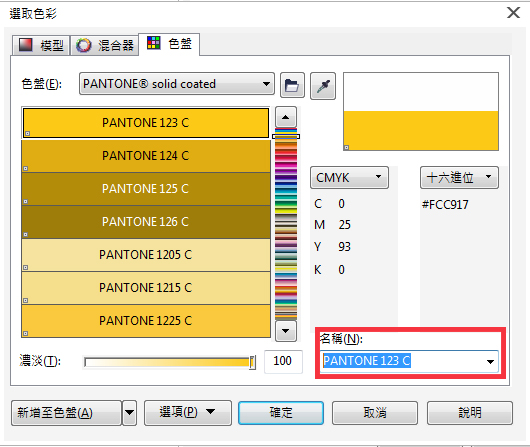Close the 選取色彩 dialog

click(513, 13)
